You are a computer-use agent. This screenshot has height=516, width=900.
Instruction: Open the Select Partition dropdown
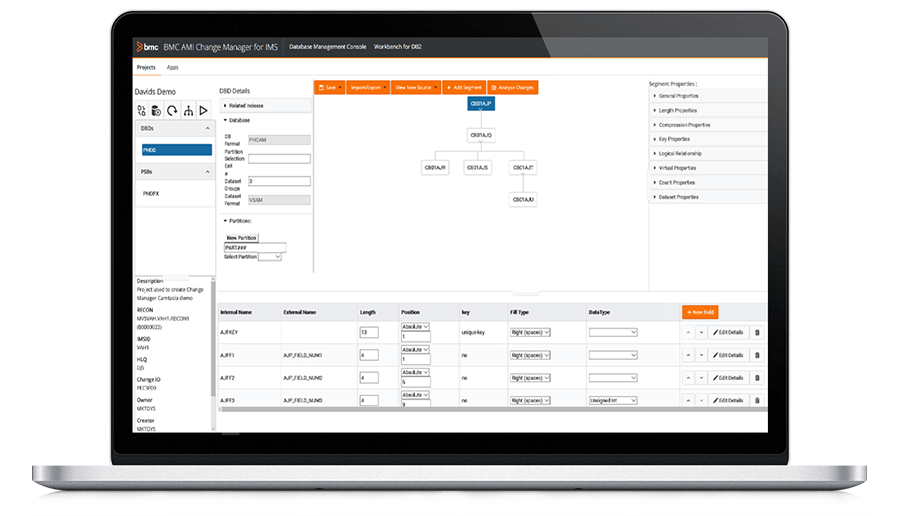[270, 257]
